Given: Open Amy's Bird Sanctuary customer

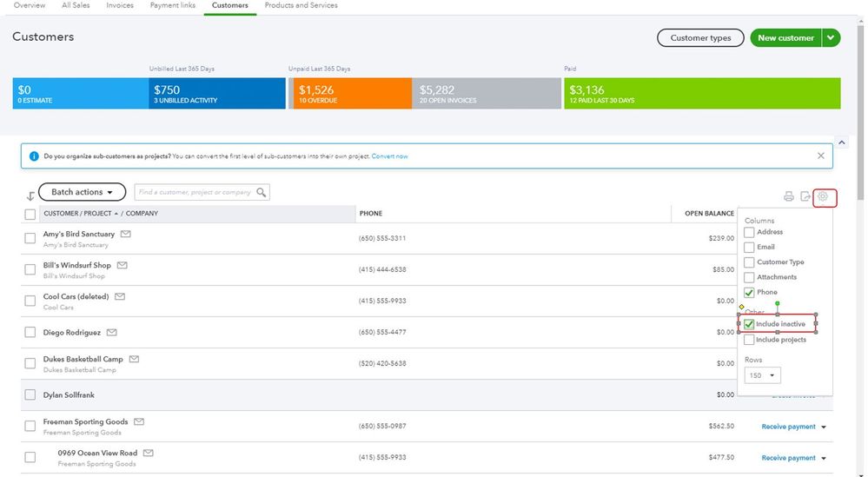Looking at the screenshot, I should point(78,234).
